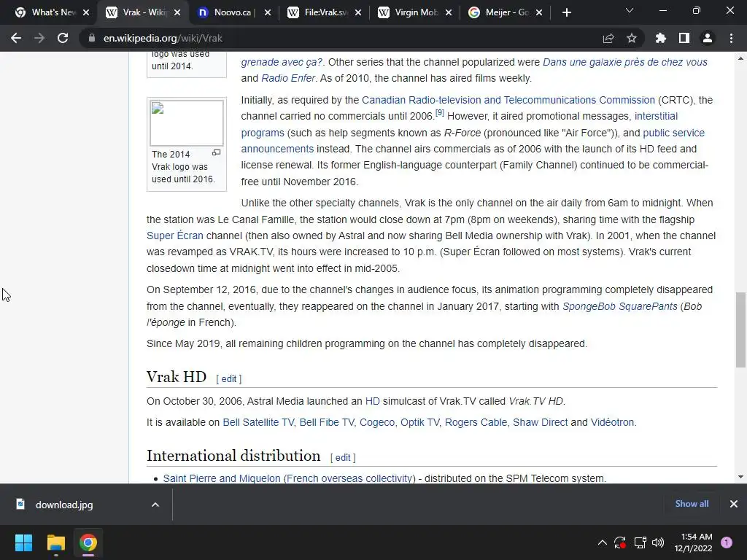Share this page via share icon
Viewport: 747px width, 560px height.
point(608,38)
